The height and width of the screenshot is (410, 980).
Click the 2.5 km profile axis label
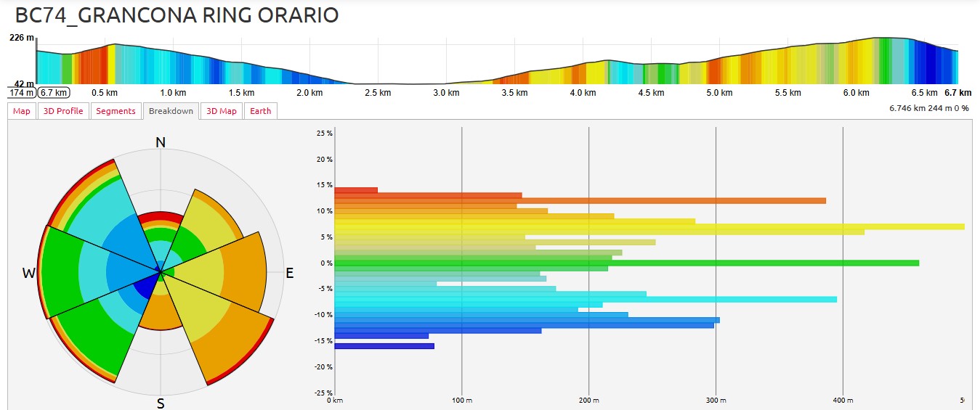click(x=378, y=93)
